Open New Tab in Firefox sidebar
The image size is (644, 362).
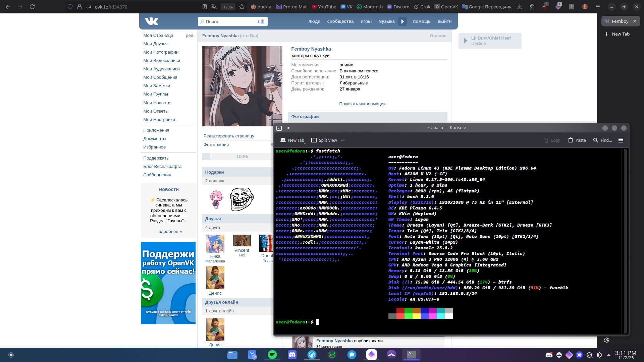(617, 34)
